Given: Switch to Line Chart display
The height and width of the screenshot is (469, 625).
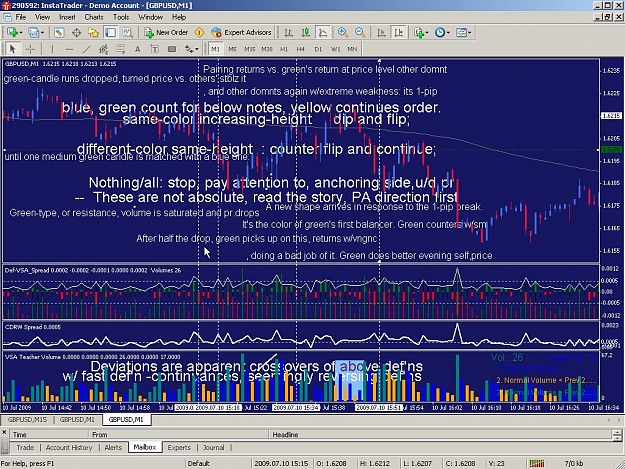Looking at the screenshot, I should pyautogui.click(x=323, y=32).
